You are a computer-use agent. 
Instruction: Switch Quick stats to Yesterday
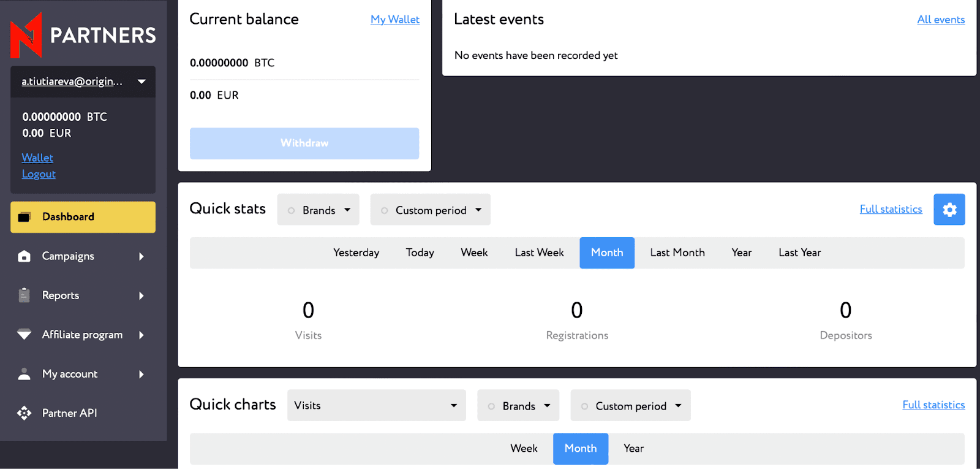(356, 253)
